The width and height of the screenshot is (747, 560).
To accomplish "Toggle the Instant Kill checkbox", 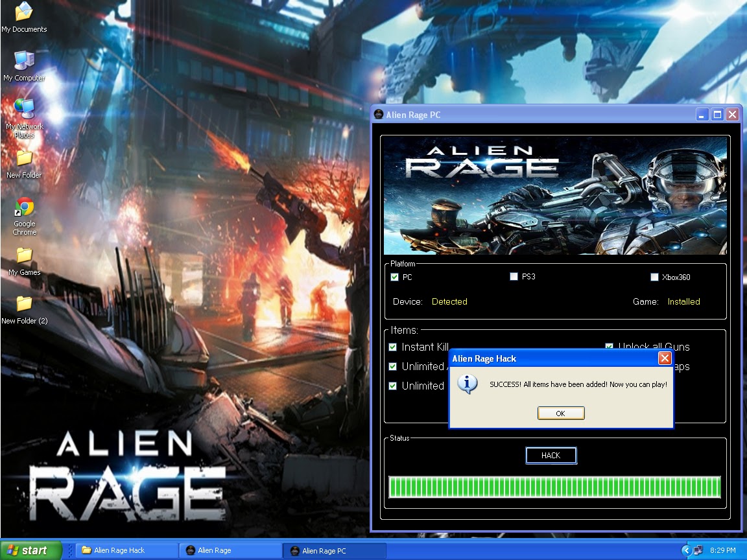I will click(x=392, y=347).
